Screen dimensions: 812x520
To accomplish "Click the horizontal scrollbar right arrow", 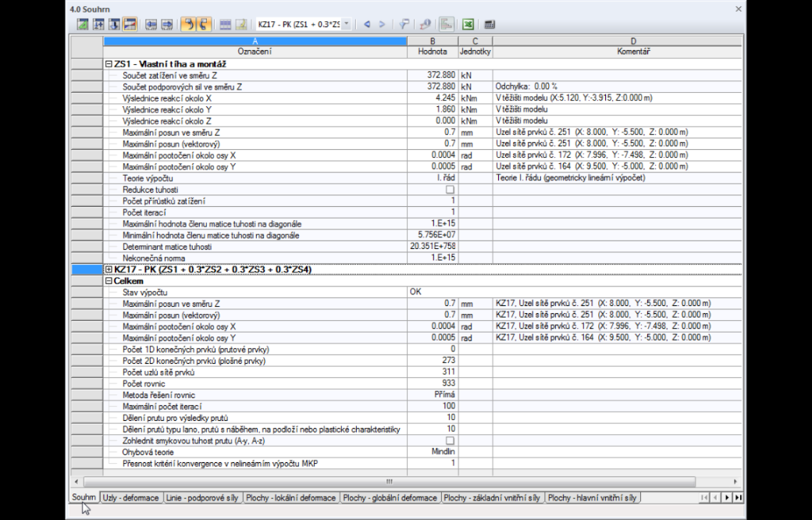I will (x=735, y=482).
